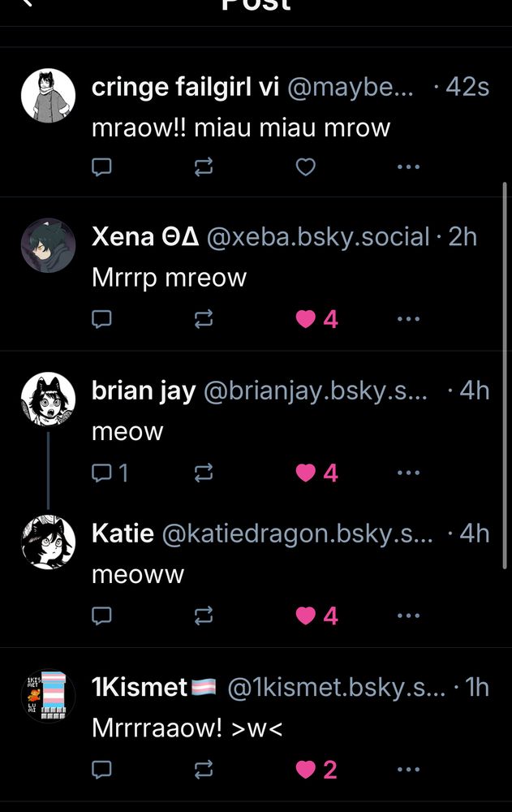
Task: Reply to Xena's "Mrrrp mreow" post
Action: pyautogui.click(x=101, y=319)
